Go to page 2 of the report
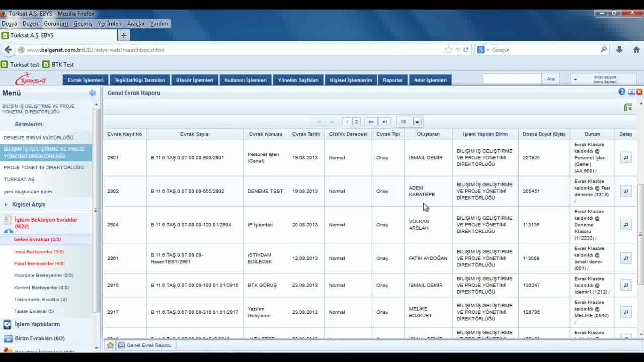The width and height of the screenshot is (644, 362). [x=356, y=122]
